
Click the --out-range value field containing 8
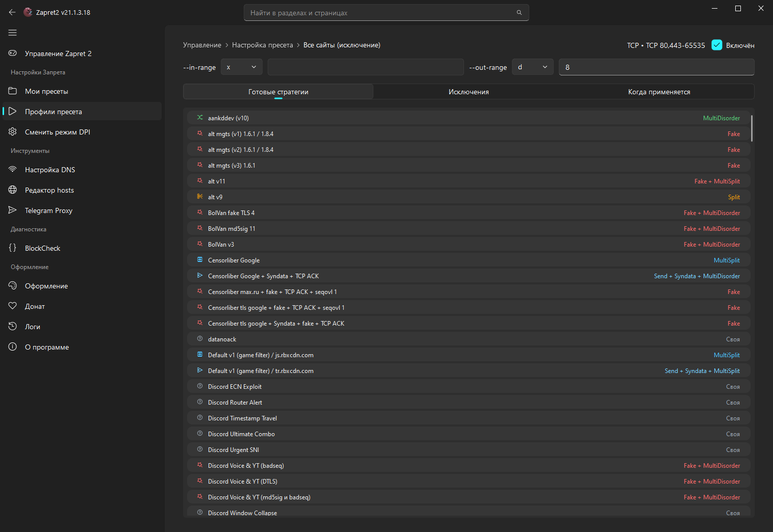pyautogui.click(x=656, y=67)
